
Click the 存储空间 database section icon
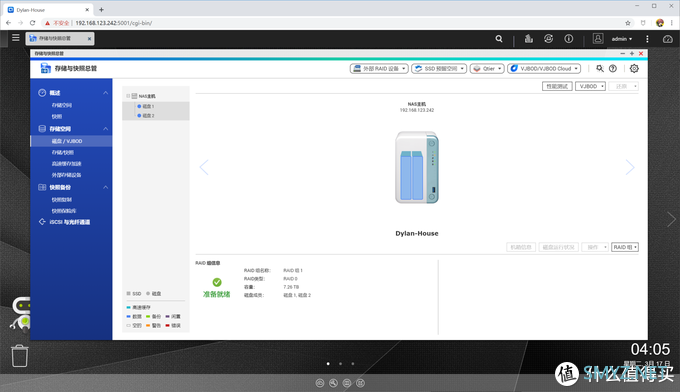(x=42, y=129)
